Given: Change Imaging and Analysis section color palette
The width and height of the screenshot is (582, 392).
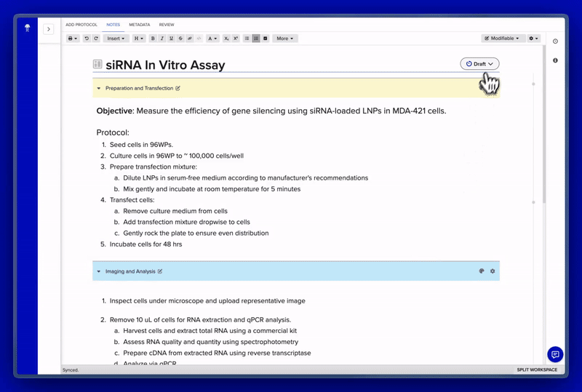Looking at the screenshot, I should 482,271.
